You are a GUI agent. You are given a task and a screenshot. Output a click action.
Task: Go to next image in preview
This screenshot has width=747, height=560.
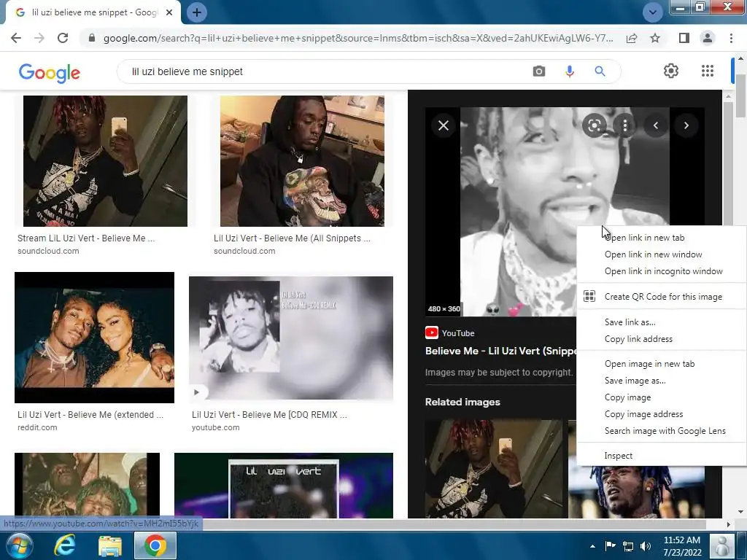coord(686,125)
